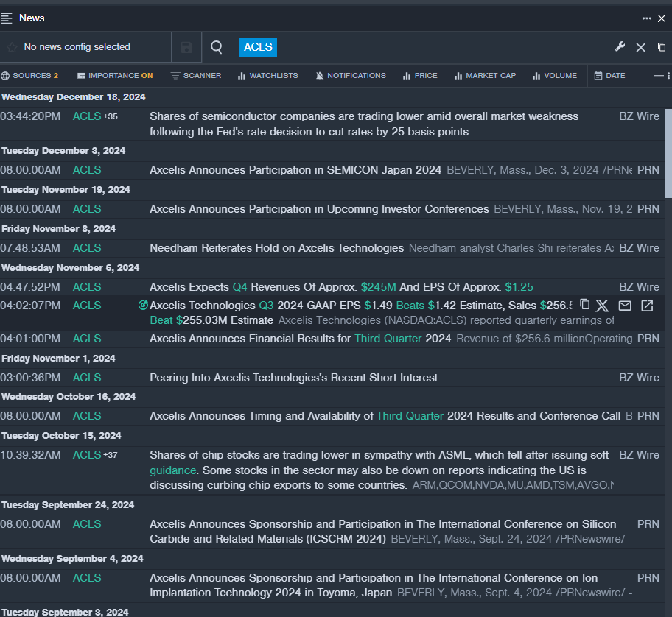Email the Q3 EPS story
The height and width of the screenshot is (617, 672).
tap(625, 306)
